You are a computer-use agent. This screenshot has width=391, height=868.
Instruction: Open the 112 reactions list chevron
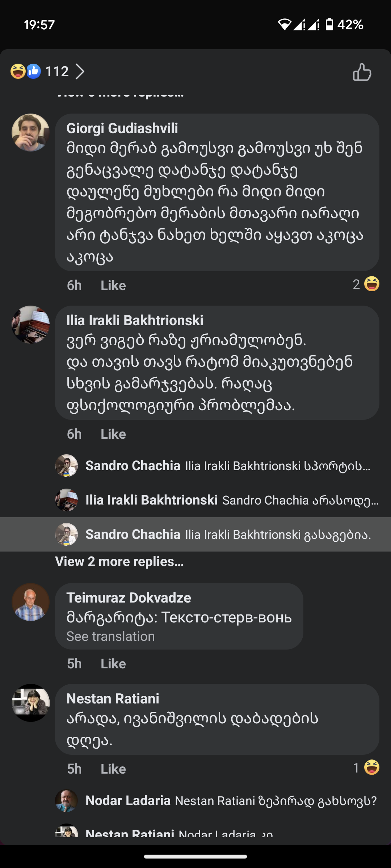80,72
